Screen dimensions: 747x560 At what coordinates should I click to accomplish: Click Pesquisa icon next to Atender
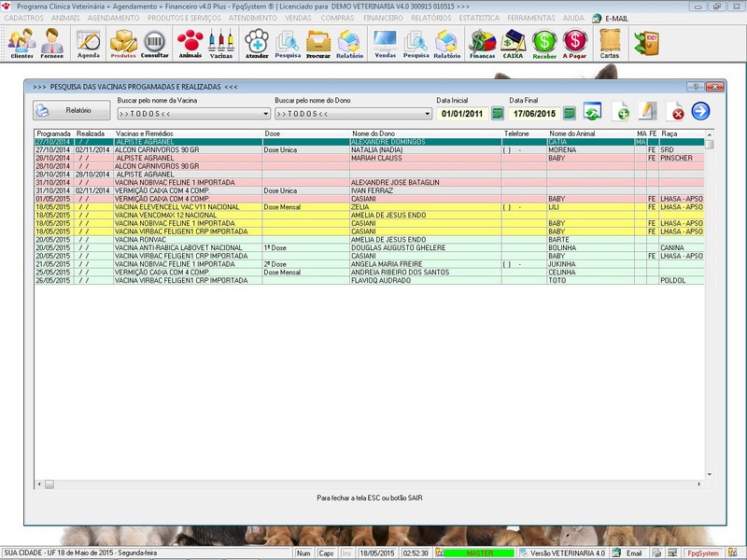tap(288, 43)
